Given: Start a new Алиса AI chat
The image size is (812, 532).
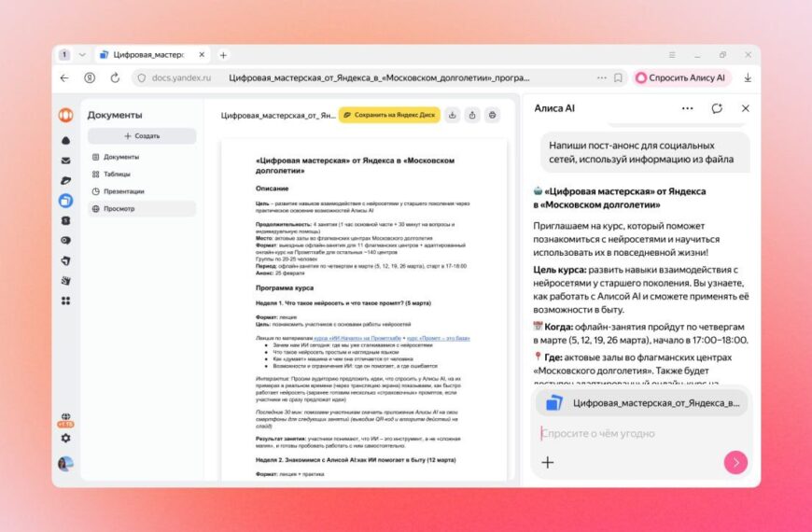Looking at the screenshot, I should click(717, 108).
